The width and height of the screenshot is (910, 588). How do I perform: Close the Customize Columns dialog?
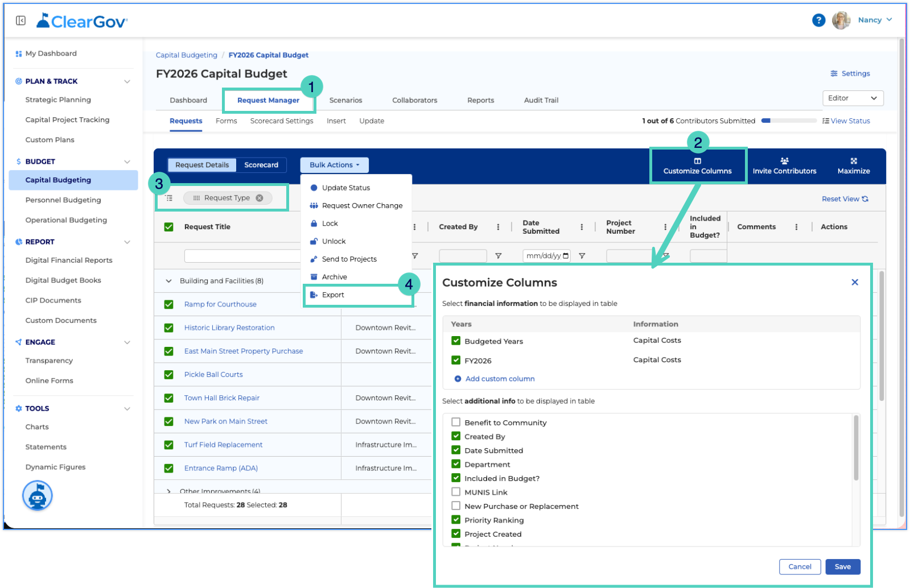click(x=855, y=282)
